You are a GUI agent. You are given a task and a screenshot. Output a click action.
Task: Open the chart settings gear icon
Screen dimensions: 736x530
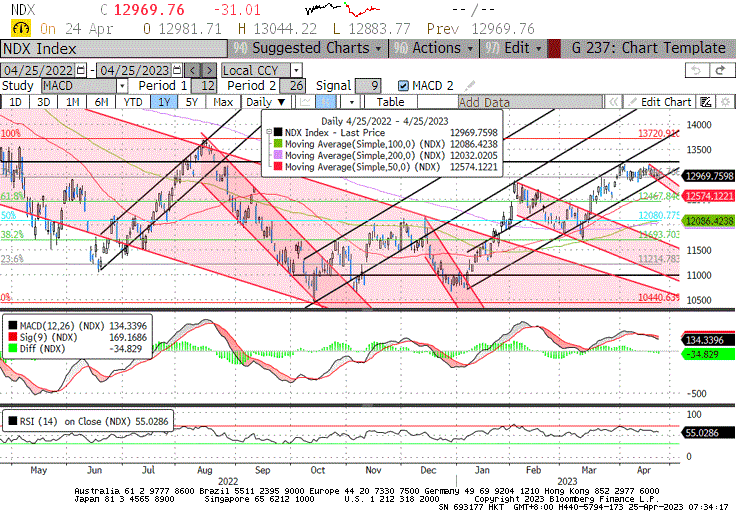point(726,102)
